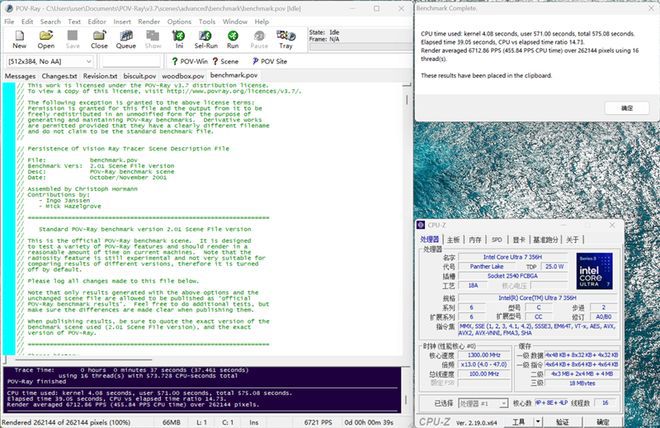Start rendering with the Run icon
Screen dimensions: 660x428
[x=232, y=40]
